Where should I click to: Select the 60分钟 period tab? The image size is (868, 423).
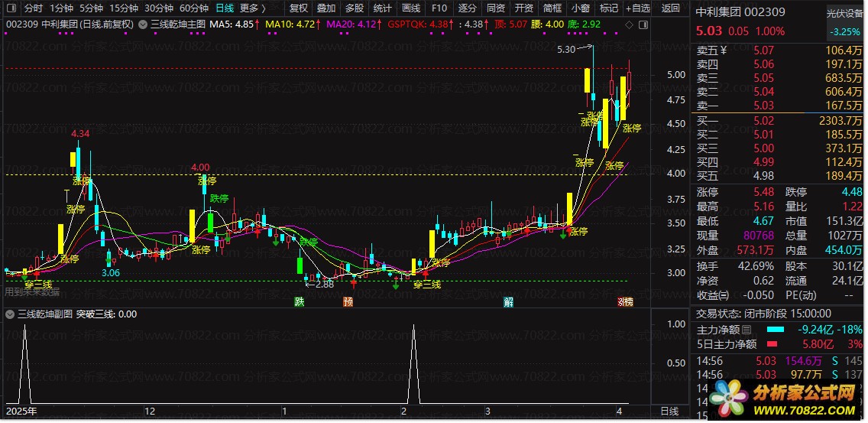click(194, 8)
